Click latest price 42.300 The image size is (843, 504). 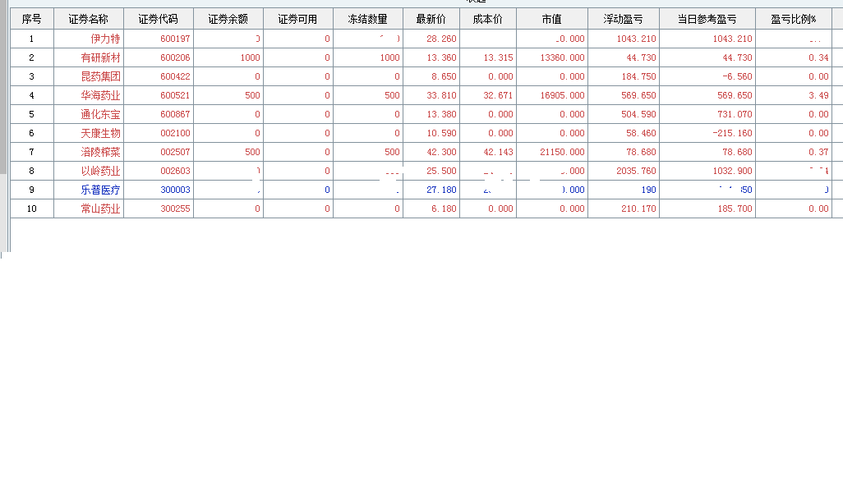pyautogui.click(x=441, y=152)
